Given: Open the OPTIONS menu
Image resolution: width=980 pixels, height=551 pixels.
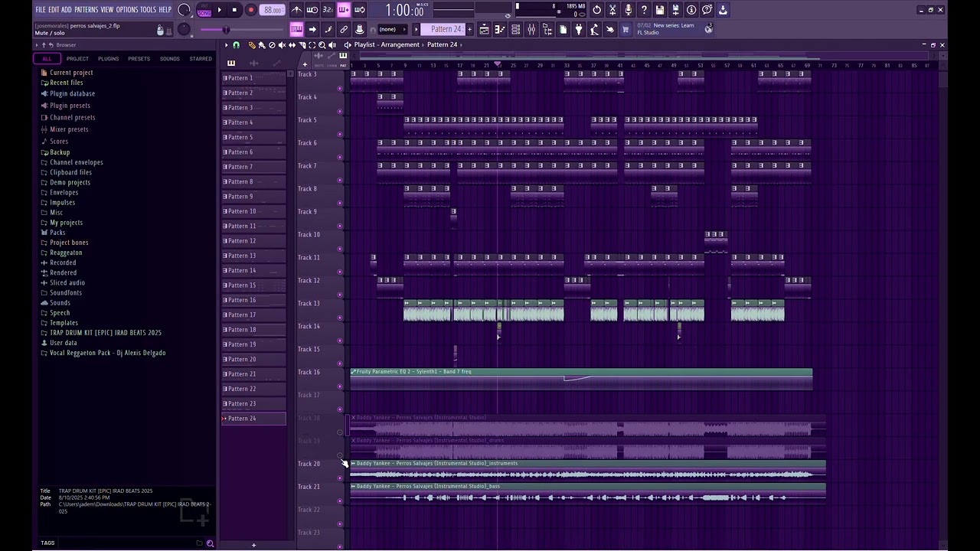Looking at the screenshot, I should pos(126,10).
